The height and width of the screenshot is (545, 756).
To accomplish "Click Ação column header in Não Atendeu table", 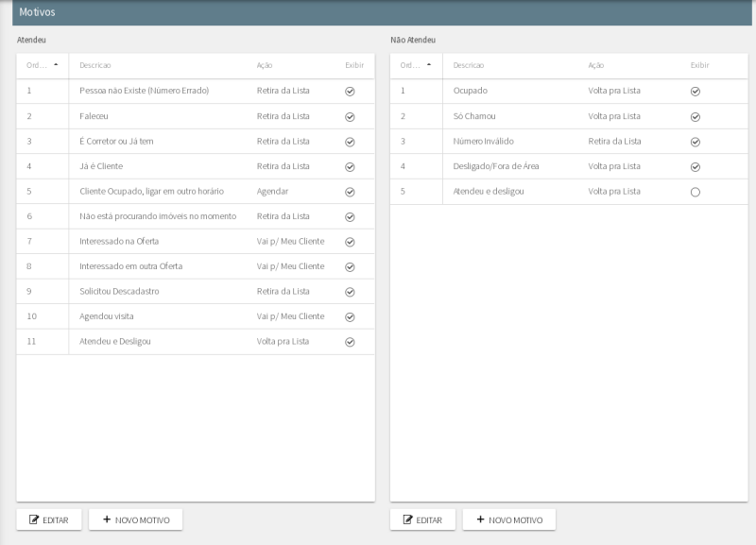I will (595, 65).
